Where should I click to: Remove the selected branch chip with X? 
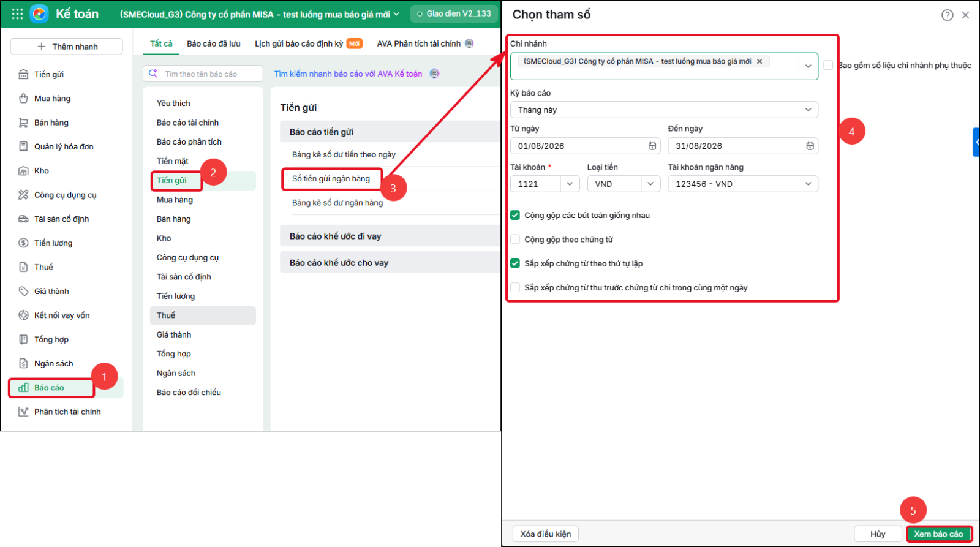coord(759,61)
